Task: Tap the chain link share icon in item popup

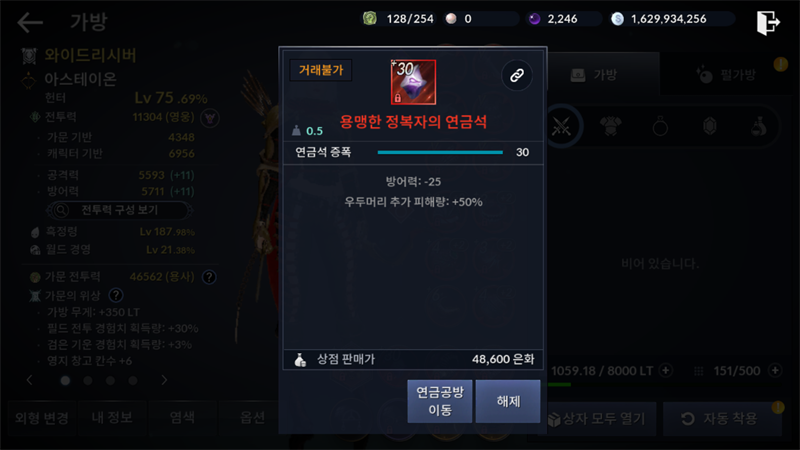Action: pyautogui.click(x=517, y=76)
